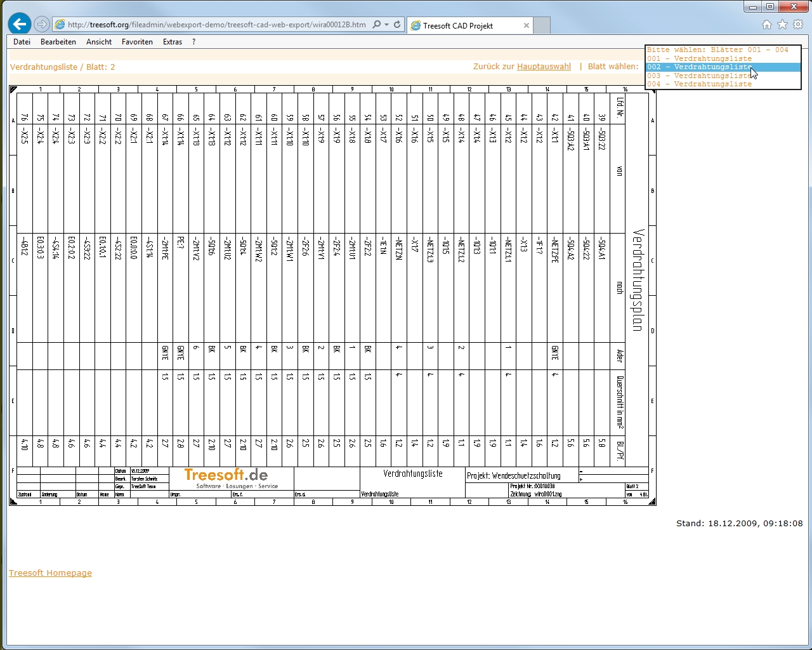The height and width of the screenshot is (650, 812).
Task: Open the Favorites star icon
Action: point(782,25)
